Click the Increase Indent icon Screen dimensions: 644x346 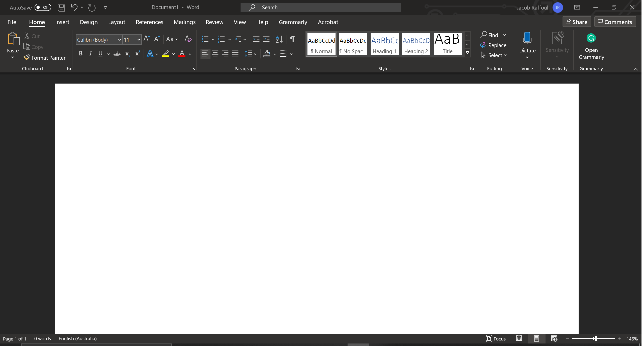pyautogui.click(x=266, y=39)
